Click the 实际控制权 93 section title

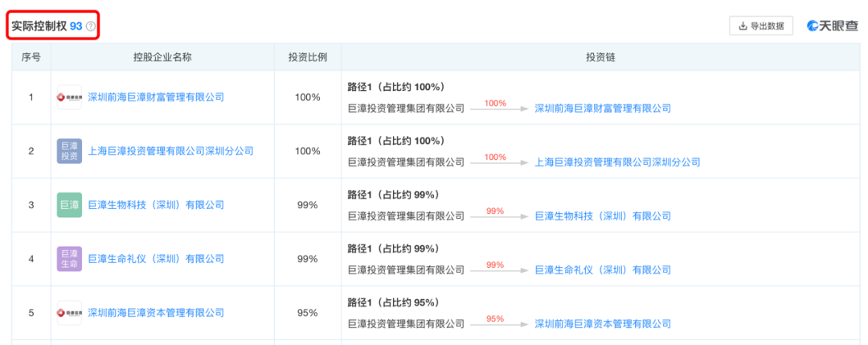click(47, 27)
